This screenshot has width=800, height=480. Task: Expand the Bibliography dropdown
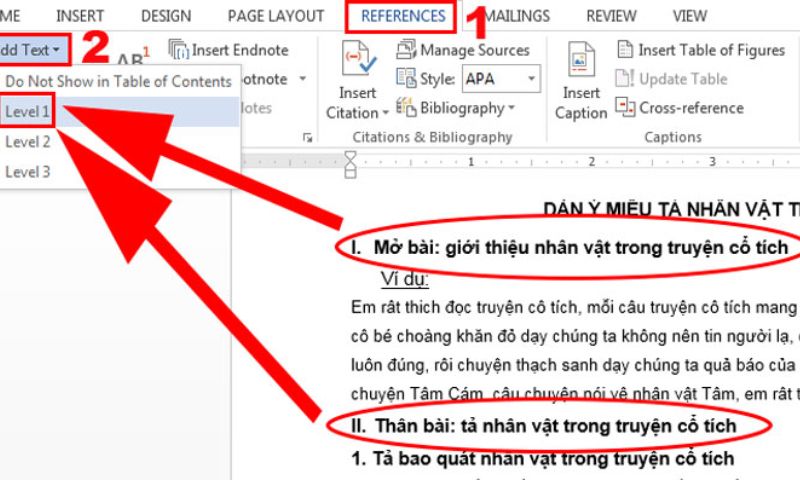coord(511,108)
